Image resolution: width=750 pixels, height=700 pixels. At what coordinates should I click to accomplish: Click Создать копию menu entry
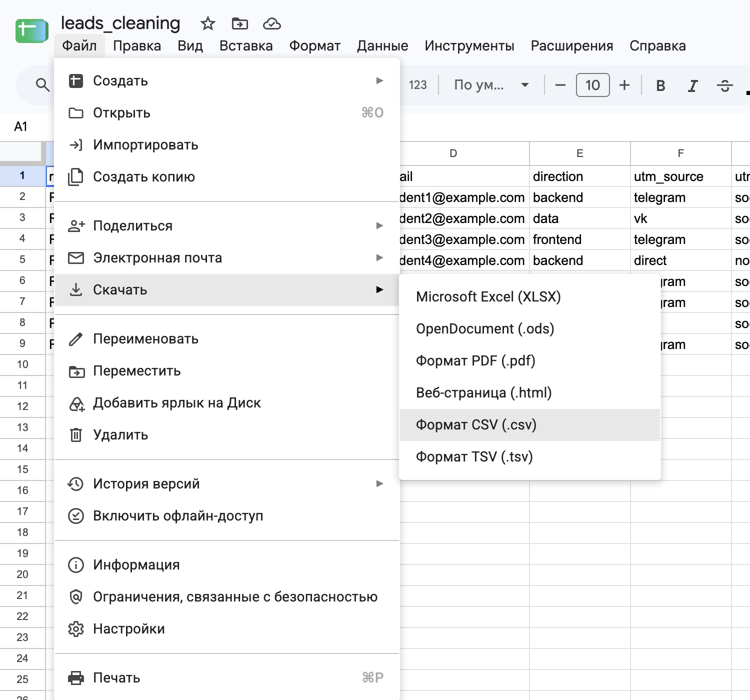click(226, 177)
